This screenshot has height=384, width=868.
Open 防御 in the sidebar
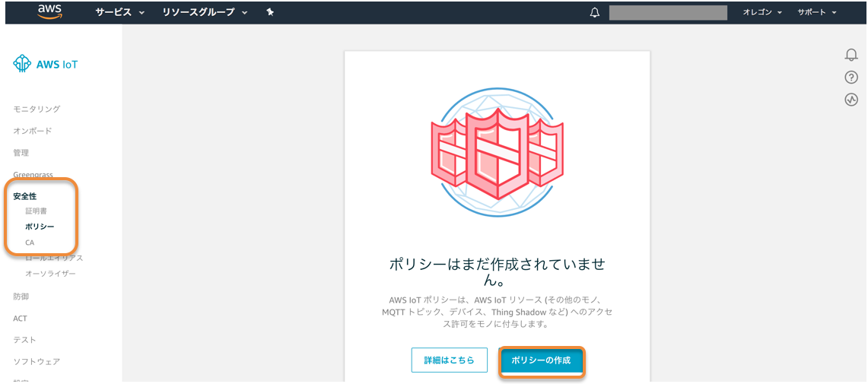[21, 297]
